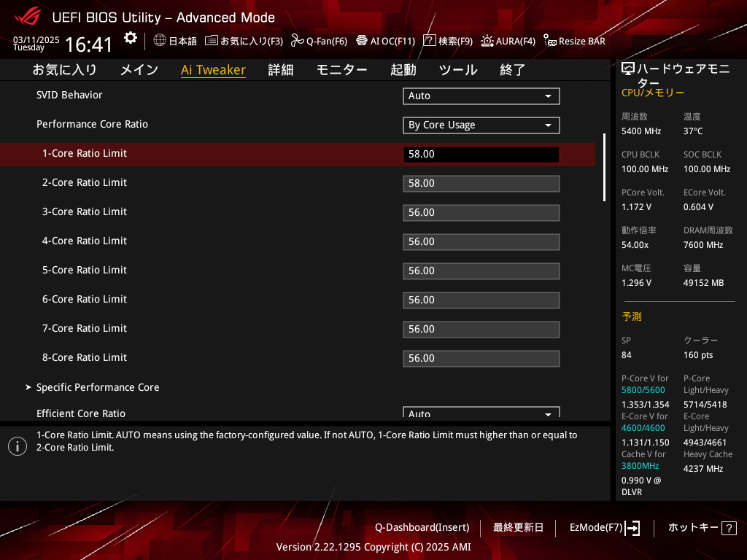The height and width of the screenshot is (560, 747).
Task: Click the 7600 MHz DRAM frequency value
Action: (x=703, y=245)
